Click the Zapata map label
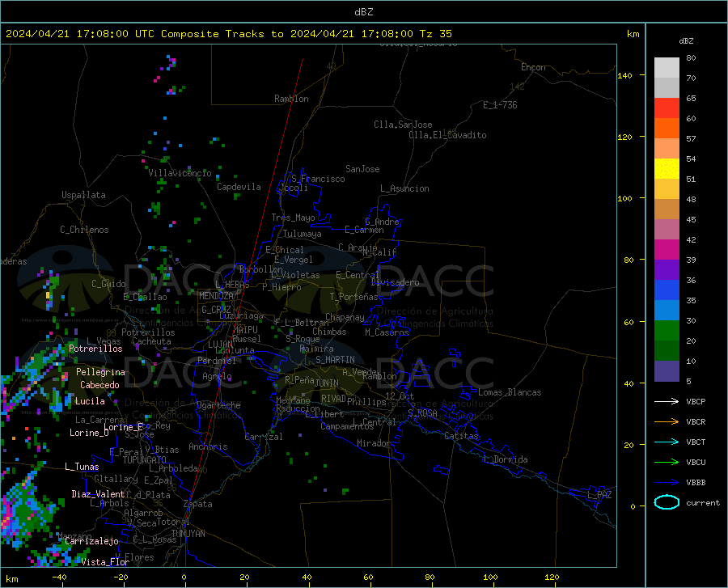This screenshot has width=728, height=588. coord(198,504)
